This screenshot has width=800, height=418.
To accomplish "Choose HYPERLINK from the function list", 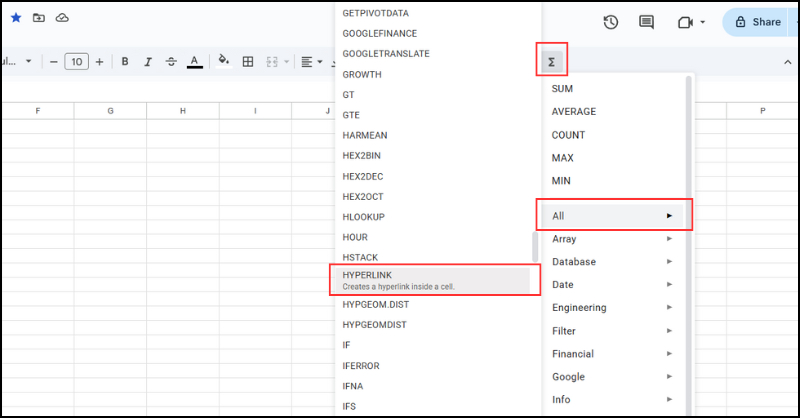I will pos(433,280).
